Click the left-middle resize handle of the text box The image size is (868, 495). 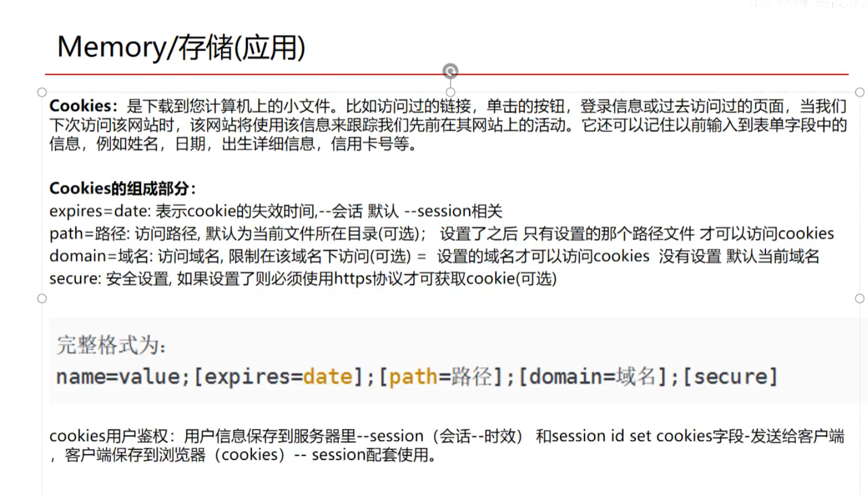(x=42, y=298)
